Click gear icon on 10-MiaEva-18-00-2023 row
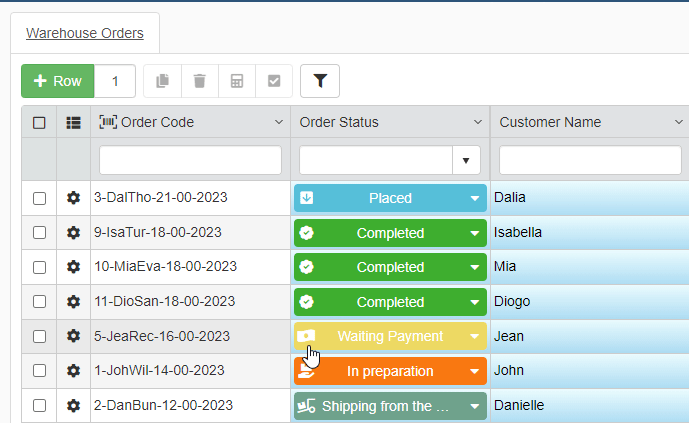Screen dimensions: 689x423 tap(73, 267)
